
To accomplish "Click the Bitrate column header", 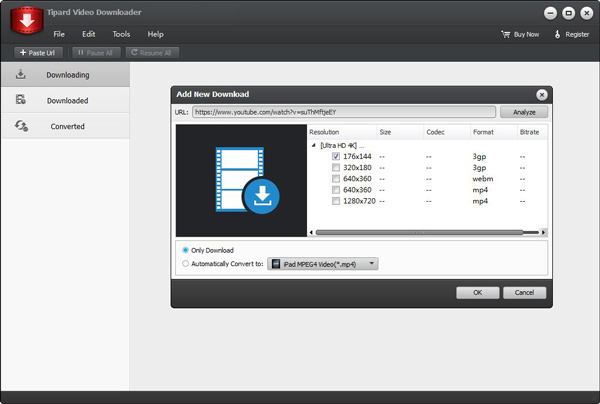I will click(x=532, y=132).
